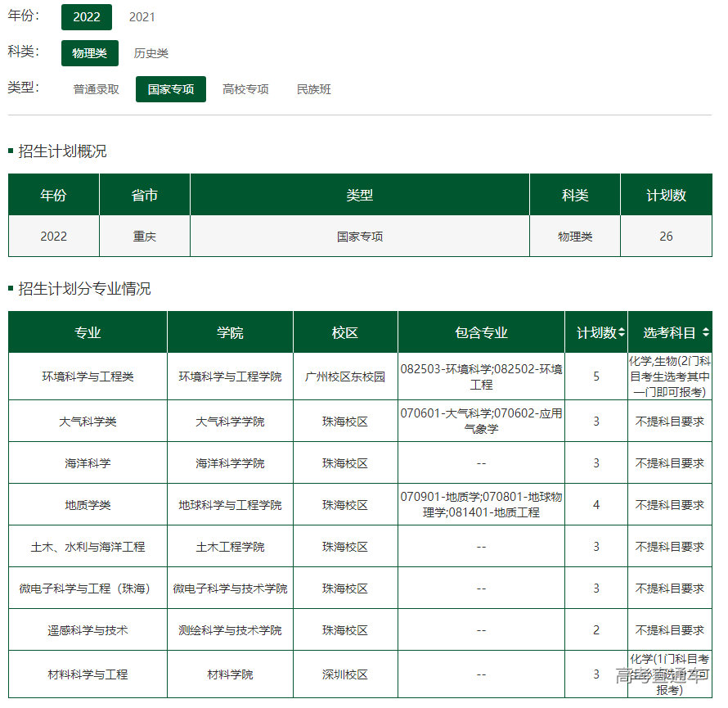This screenshot has width=728, height=708.
Task: Click the 包含专业 column header
Action: point(481,333)
